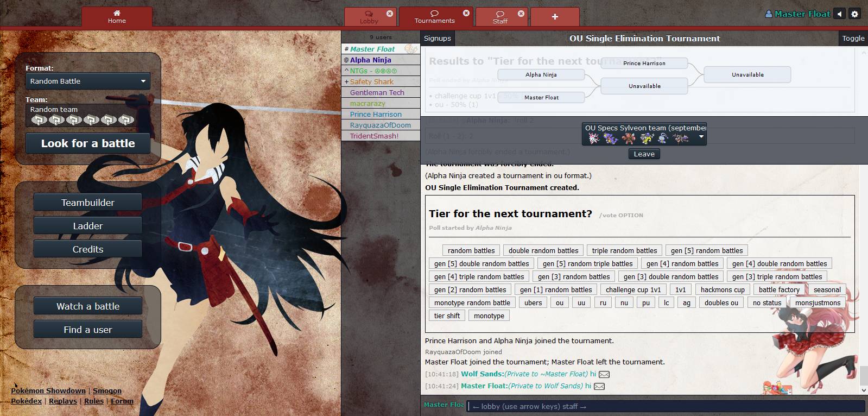Vote for monotype random battle

coord(472,302)
